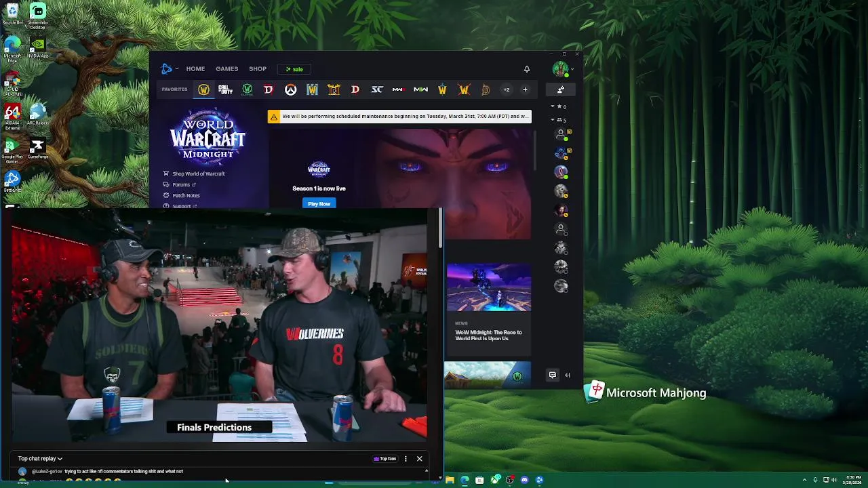The image size is (868, 488).
Task: Collapse the friends sidebar with arrow icon
Action: coord(568,375)
